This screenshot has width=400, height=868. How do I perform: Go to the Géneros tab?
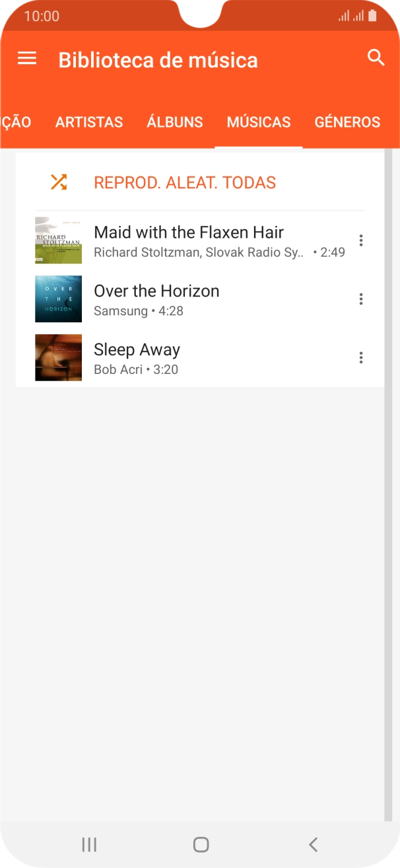[347, 122]
